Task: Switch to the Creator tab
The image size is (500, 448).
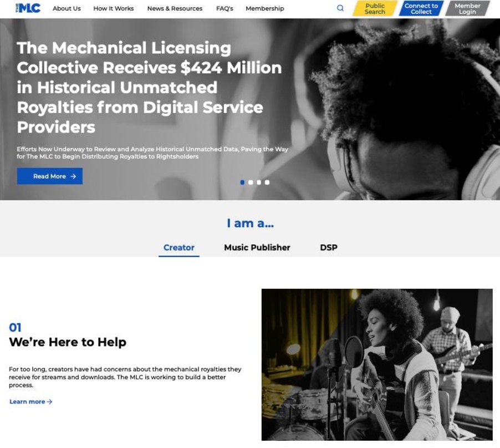Action: tap(179, 248)
